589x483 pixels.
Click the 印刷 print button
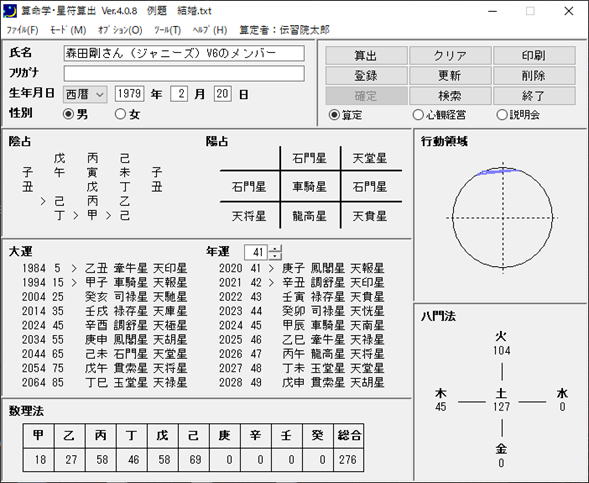point(534,56)
